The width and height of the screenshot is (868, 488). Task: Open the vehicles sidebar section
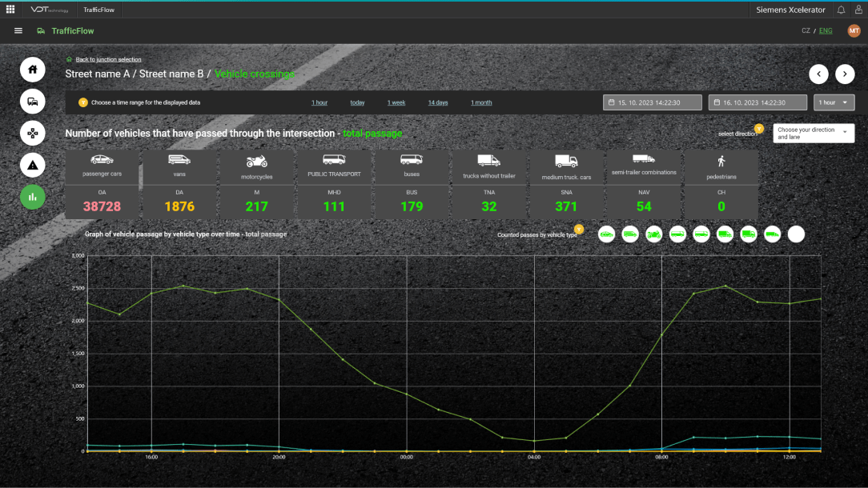point(33,102)
